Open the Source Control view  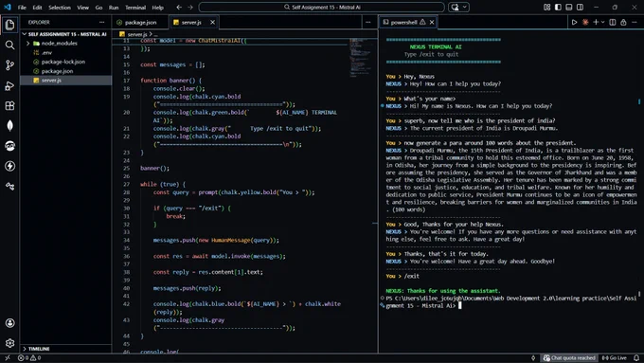9,65
